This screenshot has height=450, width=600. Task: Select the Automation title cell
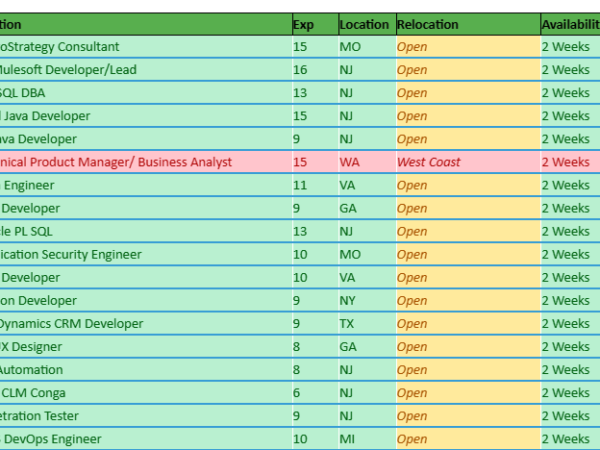[x=146, y=370]
